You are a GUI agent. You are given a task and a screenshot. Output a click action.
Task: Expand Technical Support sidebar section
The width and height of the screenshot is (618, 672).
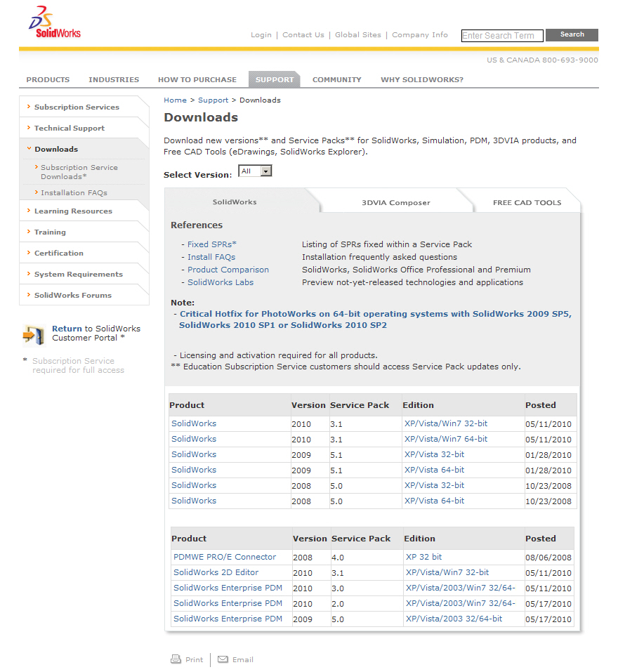(70, 128)
